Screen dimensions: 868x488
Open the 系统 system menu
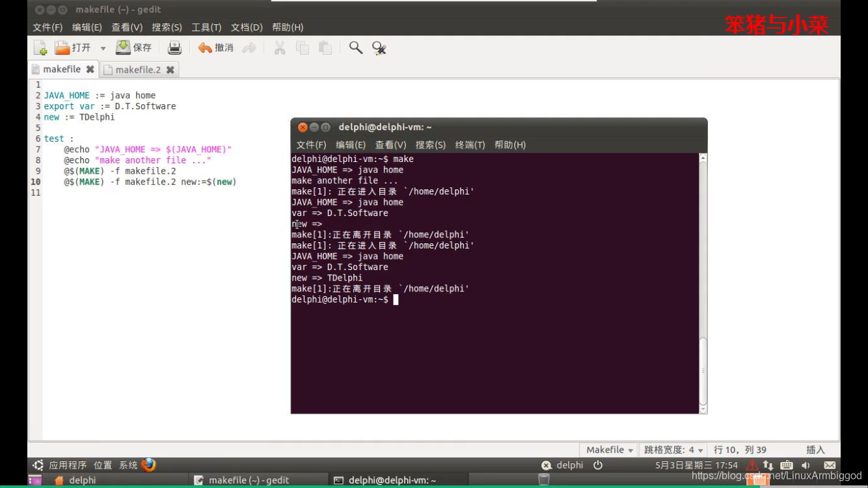[x=128, y=465]
